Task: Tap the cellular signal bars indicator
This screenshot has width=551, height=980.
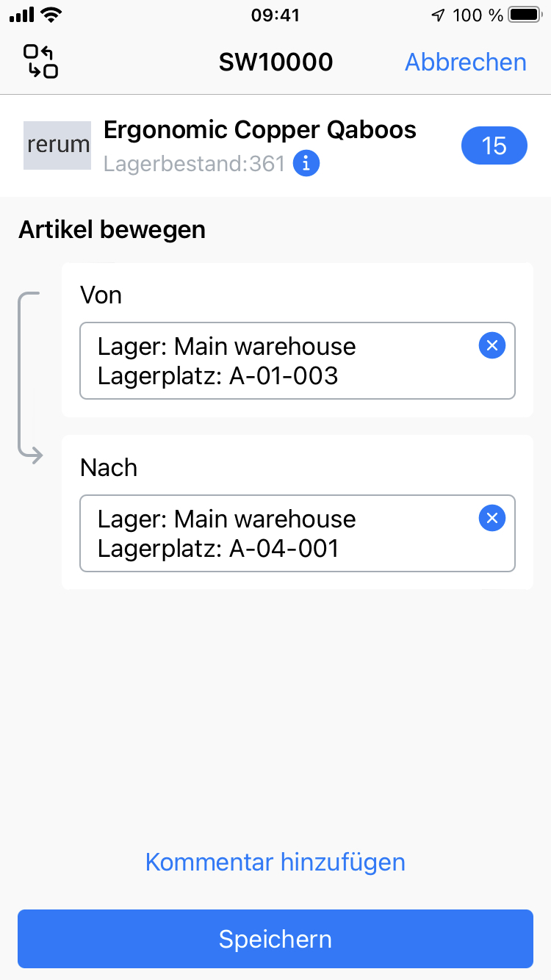Action: (19, 14)
